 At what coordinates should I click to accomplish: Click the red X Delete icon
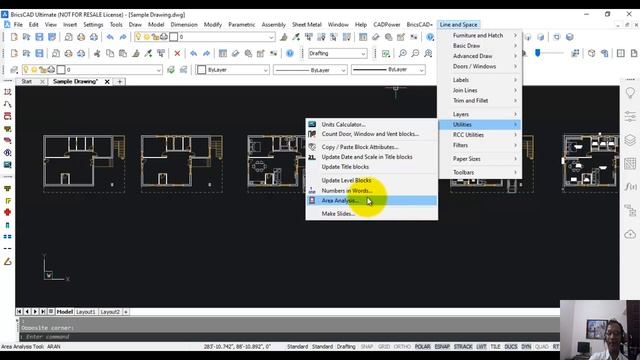point(177,53)
